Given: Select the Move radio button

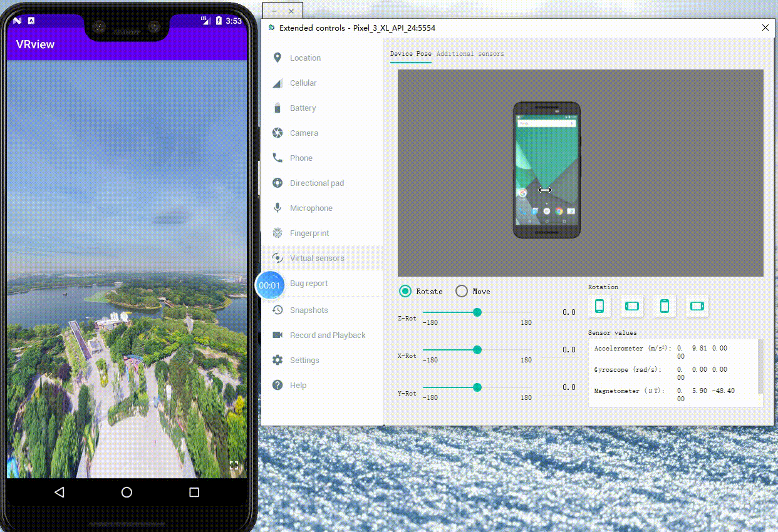Looking at the screenshot, I should (462, 291).
